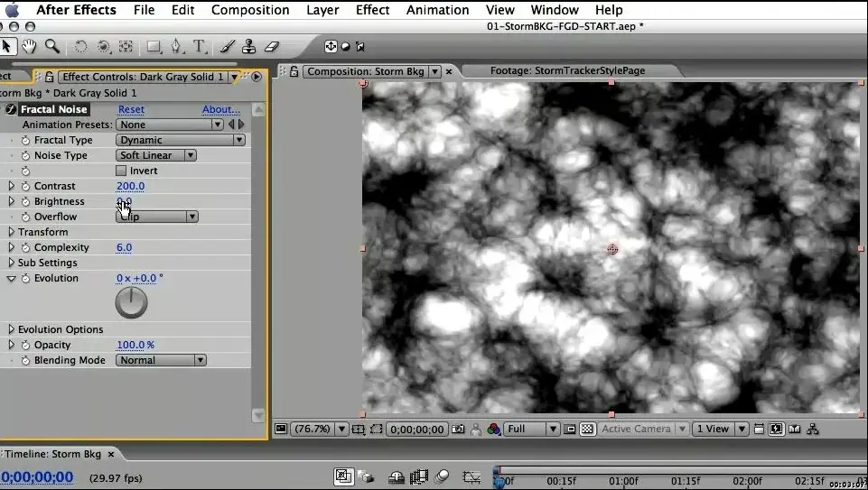Open the Timeline button in viewer
Screen dimensions: 868x490
(x=795, y=430)
